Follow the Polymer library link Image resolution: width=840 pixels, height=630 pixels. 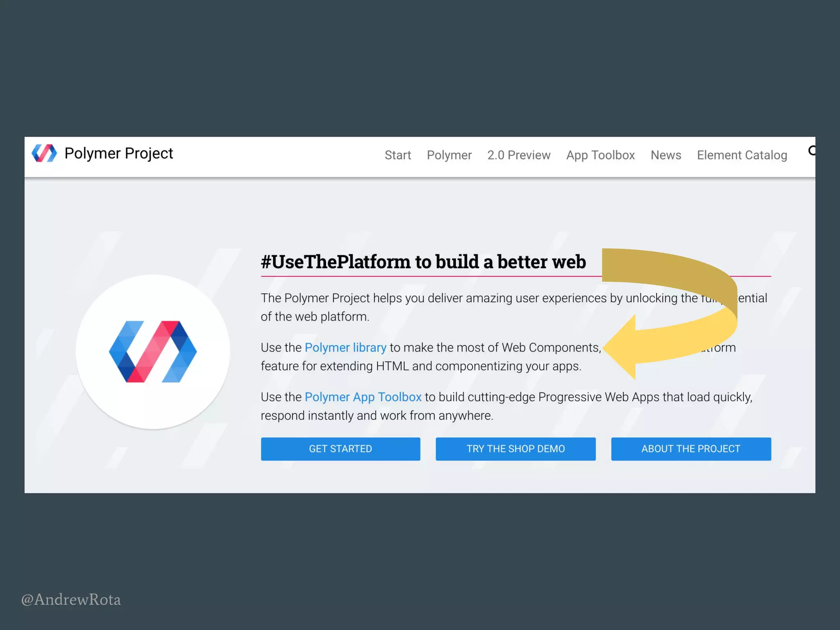345,347
